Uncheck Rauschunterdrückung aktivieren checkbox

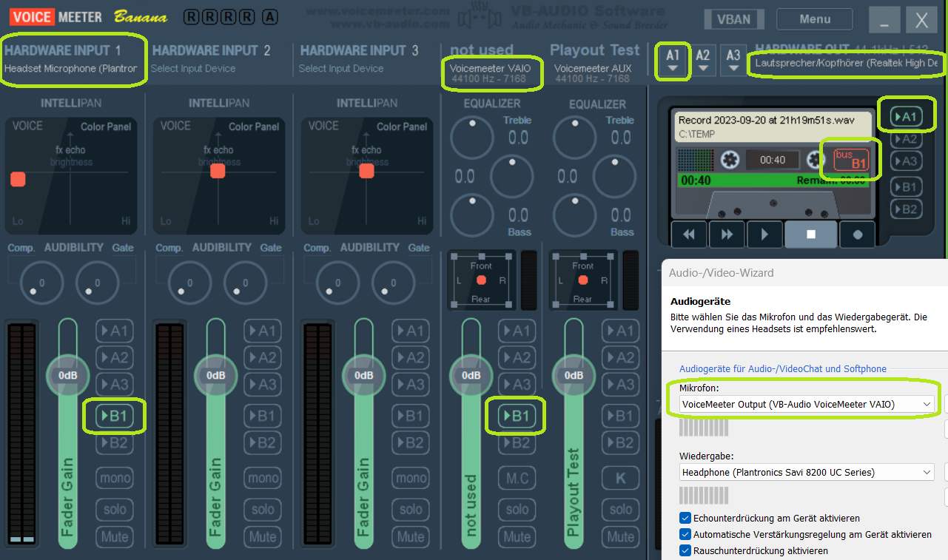pyautogui.click(x=685, y=550)
